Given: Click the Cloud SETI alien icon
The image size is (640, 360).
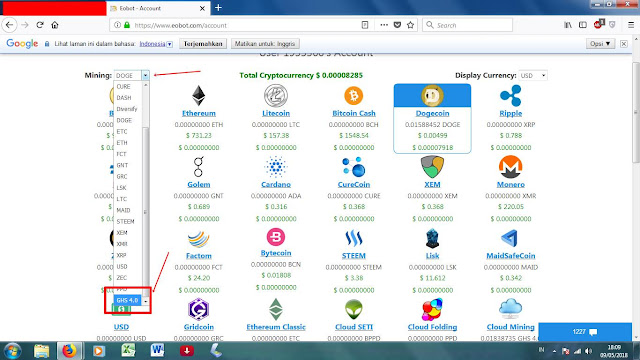Looking at the screenshot, I should [353, 309].
